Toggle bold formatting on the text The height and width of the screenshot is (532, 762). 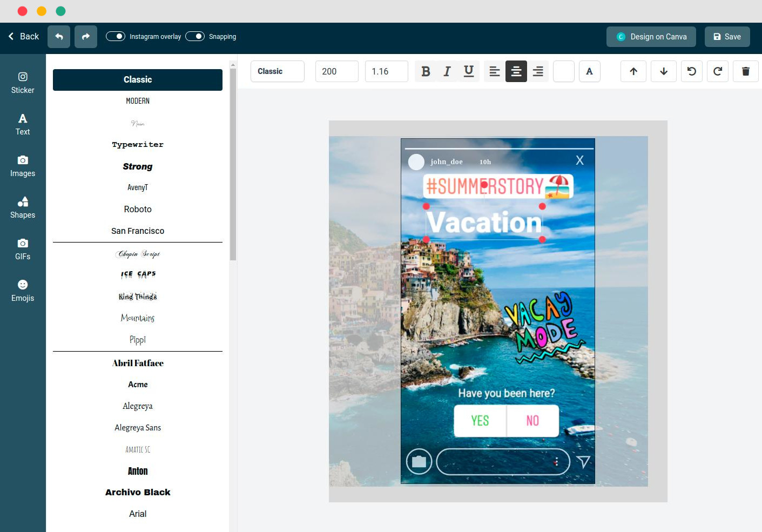click(426, 71)
